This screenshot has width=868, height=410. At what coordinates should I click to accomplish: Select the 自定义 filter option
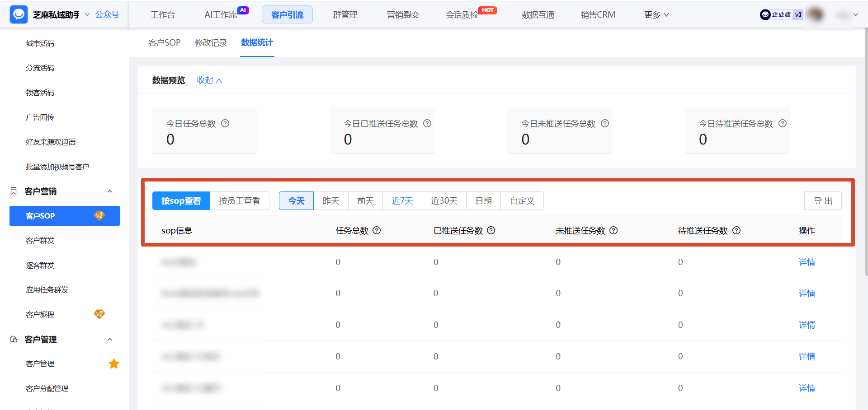pyautogui.click(x=522, y=201)
